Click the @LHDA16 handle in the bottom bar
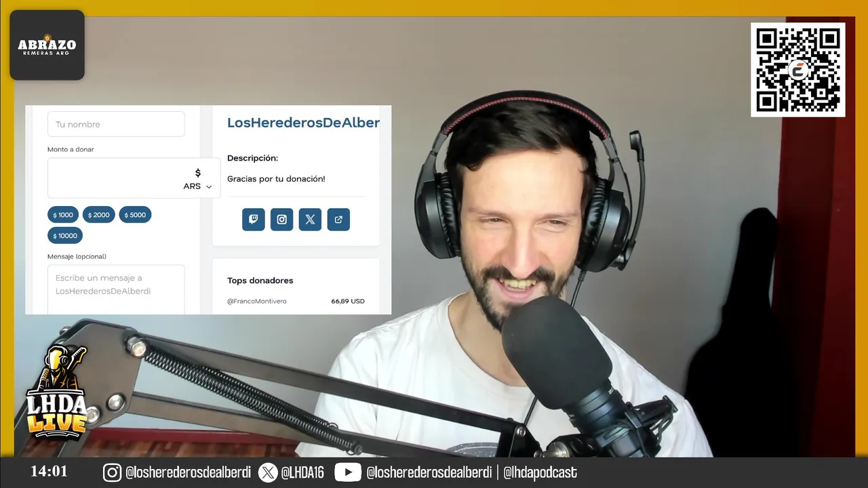The image size is (868, 488). click(302, 472)
